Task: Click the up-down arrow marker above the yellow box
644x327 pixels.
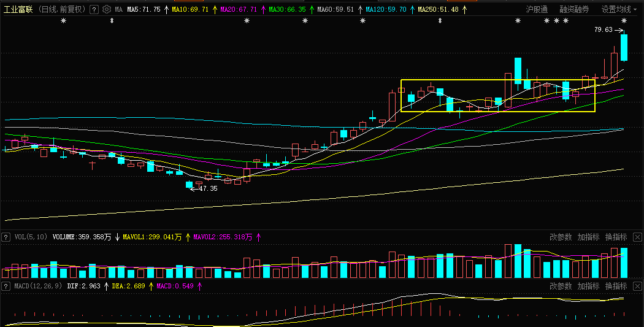Action: (440, 20)
